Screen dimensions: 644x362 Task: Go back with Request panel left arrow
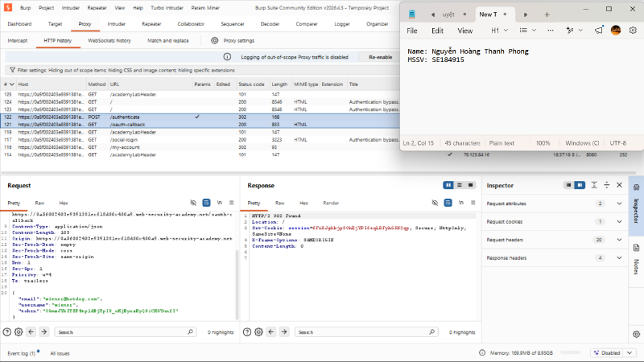pyautogui.click(x=31, y=331)
